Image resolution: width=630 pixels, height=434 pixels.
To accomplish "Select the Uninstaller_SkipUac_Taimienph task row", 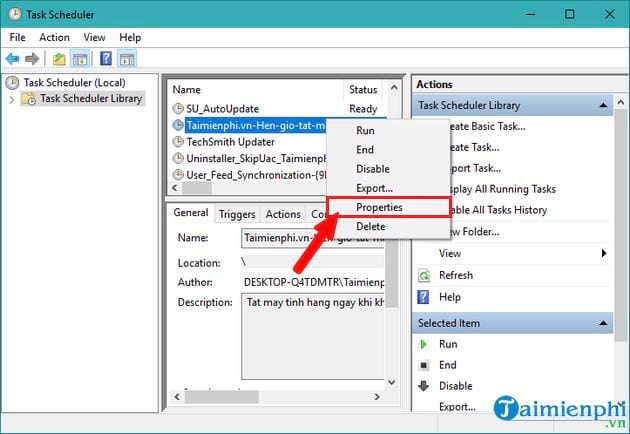I will (x=249, y=158).
